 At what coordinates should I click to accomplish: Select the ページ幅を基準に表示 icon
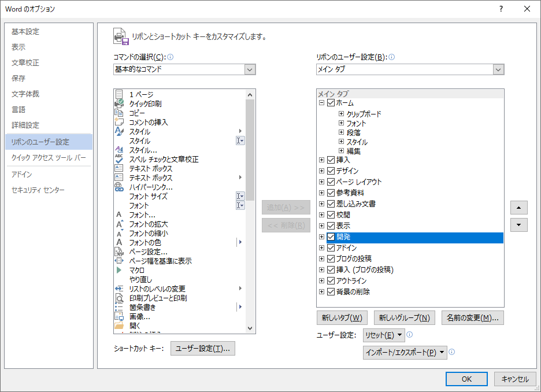[119, 261]
